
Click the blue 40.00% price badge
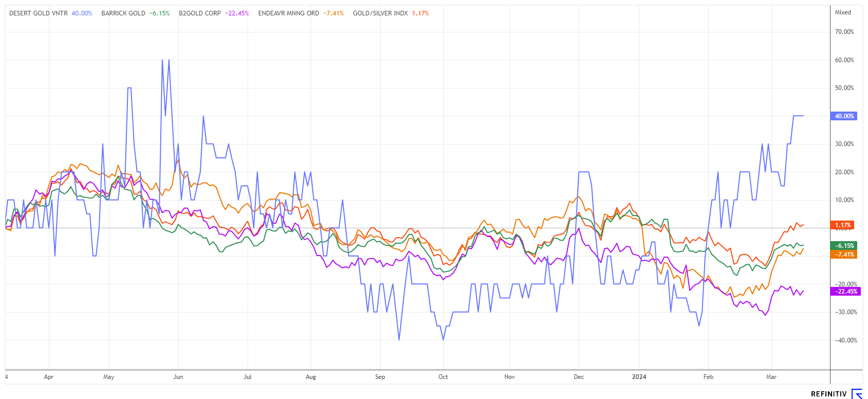coord(843,116)
